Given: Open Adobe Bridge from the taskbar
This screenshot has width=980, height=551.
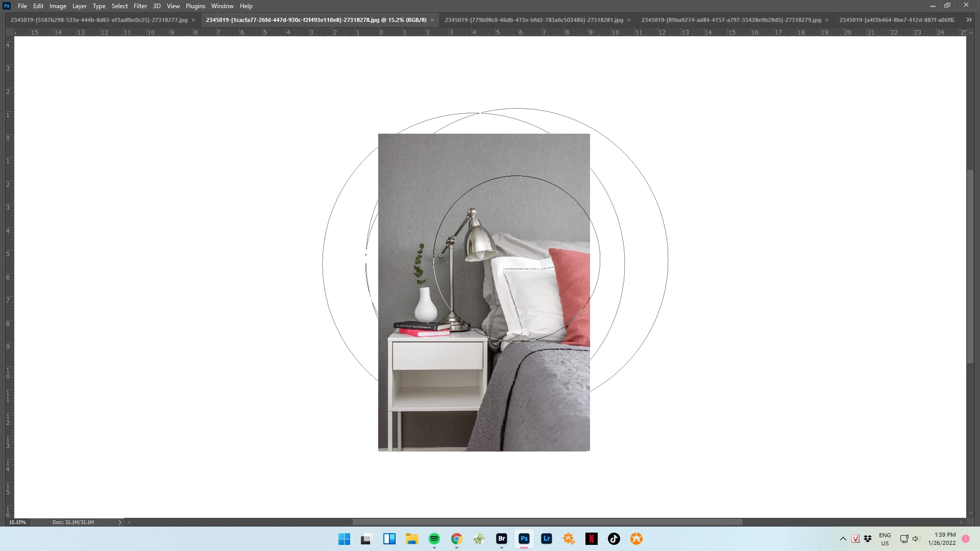Looking at the screenshot, I should pos(501,539).
